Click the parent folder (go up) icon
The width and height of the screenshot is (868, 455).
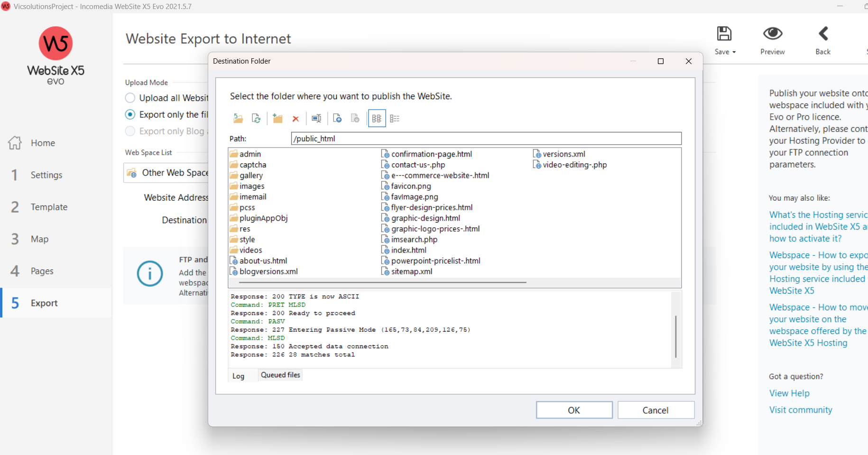point(238,119)
